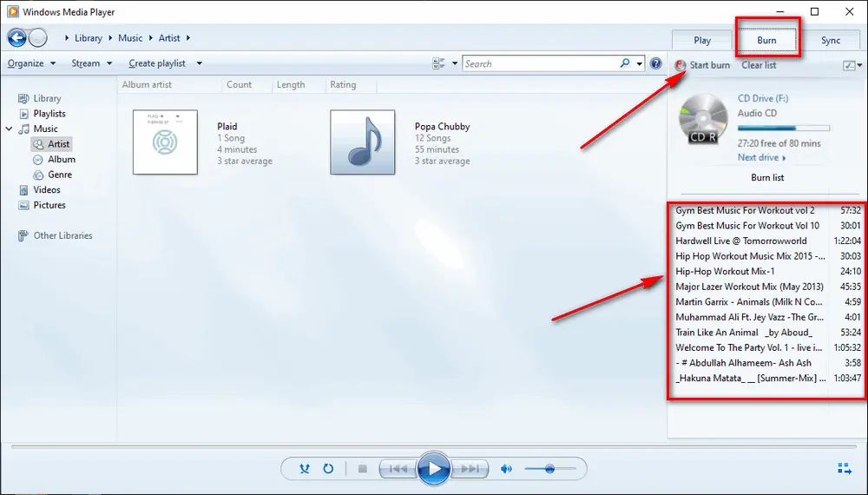Adjust the volume slider
The width and height of the screenshot is (868, 495).
pyautogui.click(x=549, y=469)
